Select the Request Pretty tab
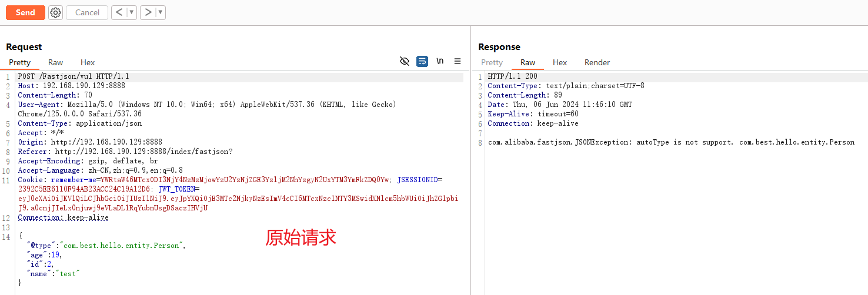Viewport: 868px width, 295px height. (19, 62)
